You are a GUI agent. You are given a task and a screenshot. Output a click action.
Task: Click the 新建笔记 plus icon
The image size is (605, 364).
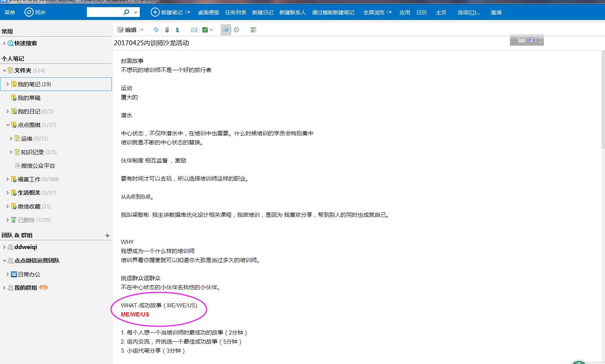click(155, 12)
